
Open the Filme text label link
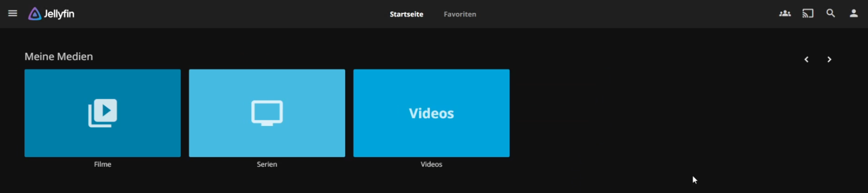(103, 164)
